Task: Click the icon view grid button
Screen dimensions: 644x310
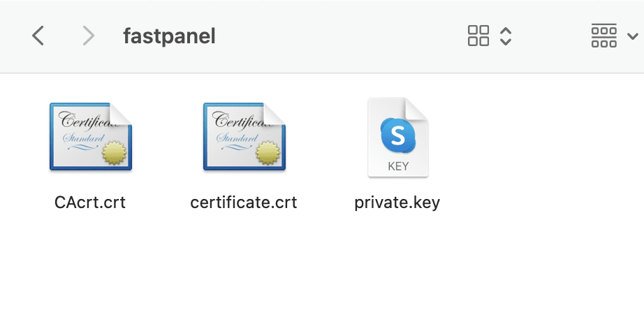Action: (478, 36)
